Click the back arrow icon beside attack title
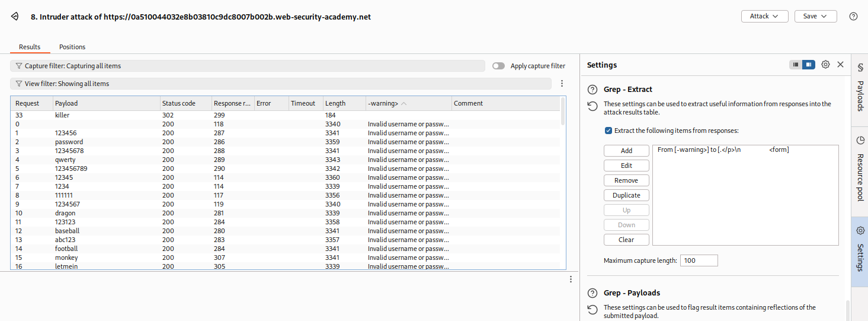This screenshot has height=321, width=868. click(x=15, y=17)
